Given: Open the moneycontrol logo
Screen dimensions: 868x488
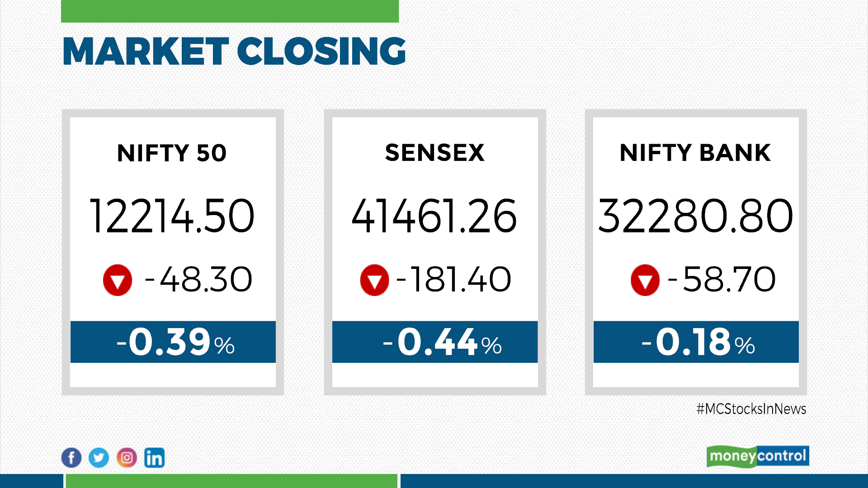Looking at the screenshot, I should coord(758,456).
